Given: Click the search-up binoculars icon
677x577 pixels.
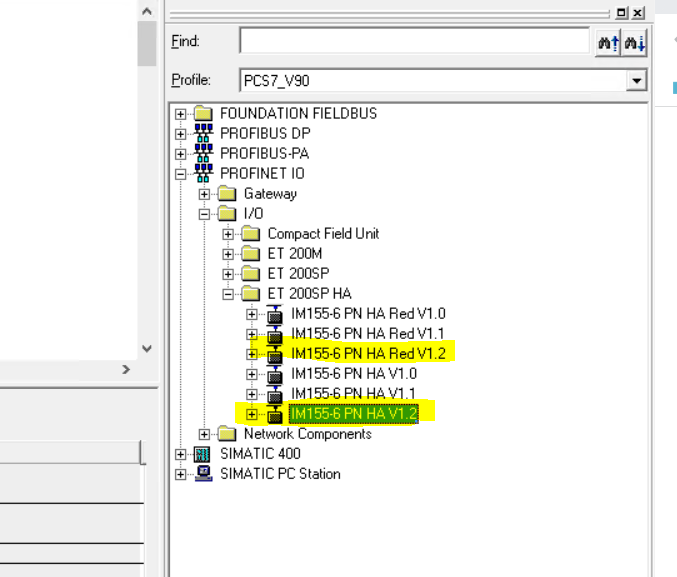Looking at the screenshot, I should pos(608,42).
